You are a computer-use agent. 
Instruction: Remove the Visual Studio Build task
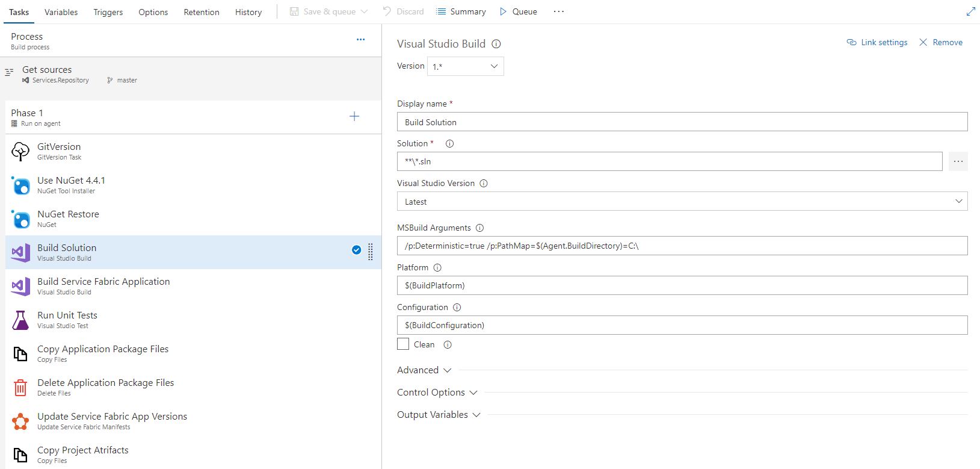[941, 42]
